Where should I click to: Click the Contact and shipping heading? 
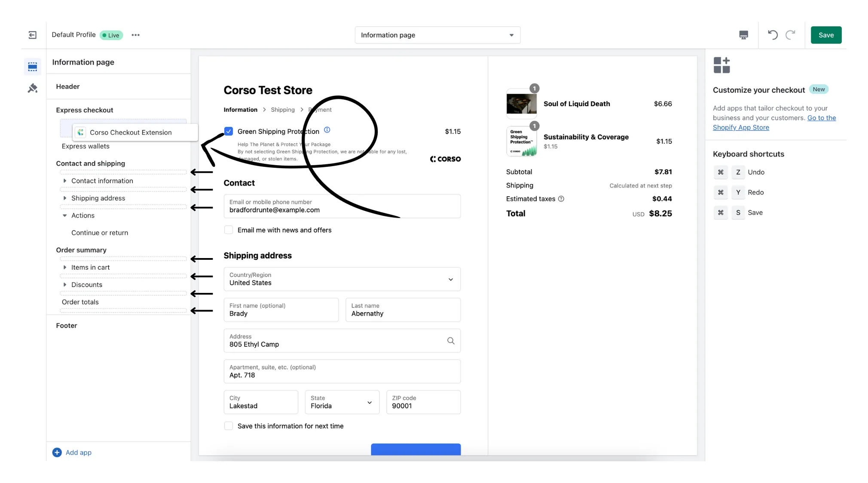(x=90, y=163)
